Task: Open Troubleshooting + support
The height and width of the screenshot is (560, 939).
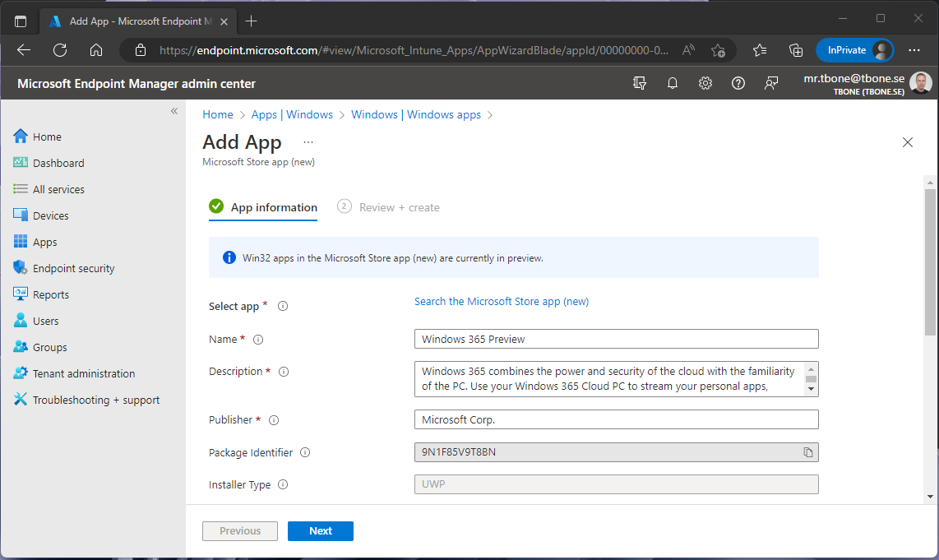Action: (96, 399)
